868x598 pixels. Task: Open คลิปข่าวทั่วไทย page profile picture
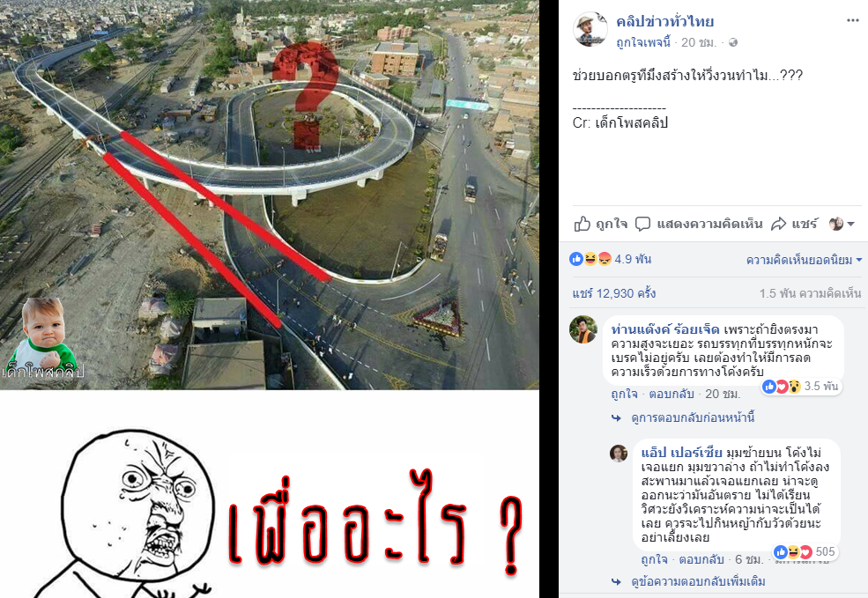590,29
